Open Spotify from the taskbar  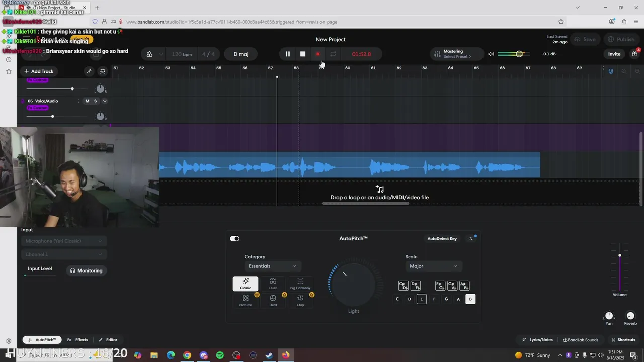tap(220, 355)
